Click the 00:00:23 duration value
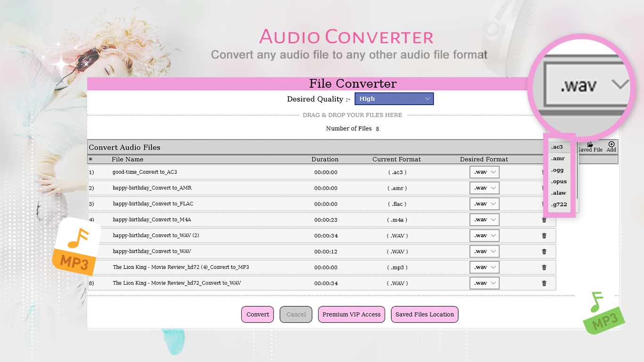This screenshot has height=362, width=644. [x=326, y=220]
